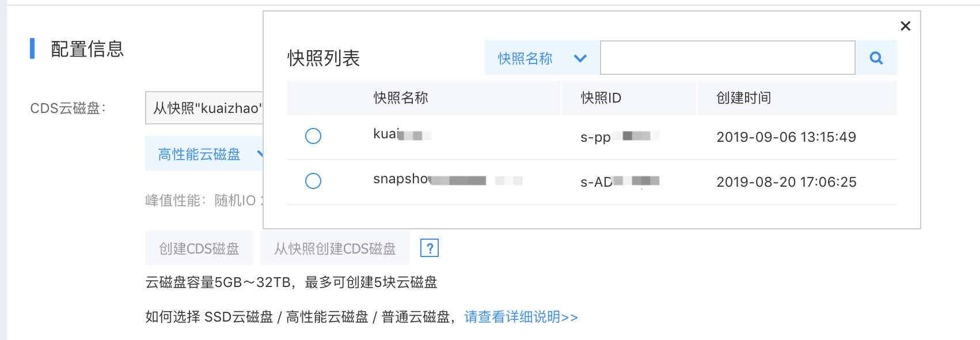
Task: Open the question mark help icon
Action: [430, 248]
